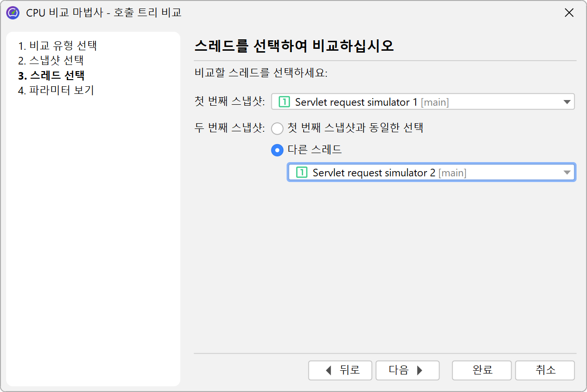Open step 4. 파라미터 보기
This screenshot has width=587, height=392.
point(56,90)
